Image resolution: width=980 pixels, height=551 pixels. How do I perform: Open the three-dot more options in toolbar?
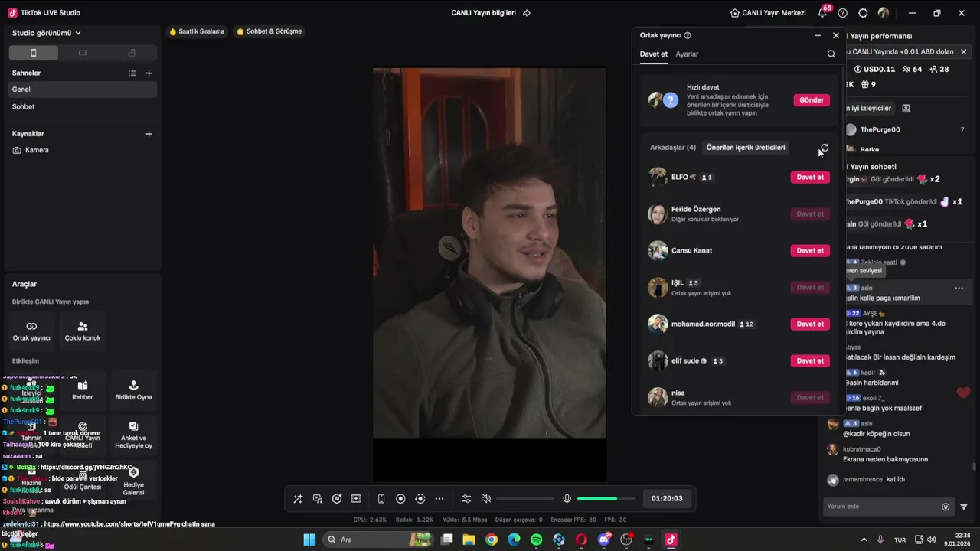pos(439,498)
